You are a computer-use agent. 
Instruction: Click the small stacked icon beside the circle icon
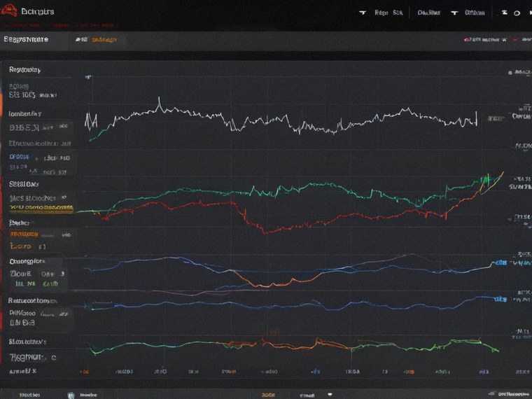point(505,13)
